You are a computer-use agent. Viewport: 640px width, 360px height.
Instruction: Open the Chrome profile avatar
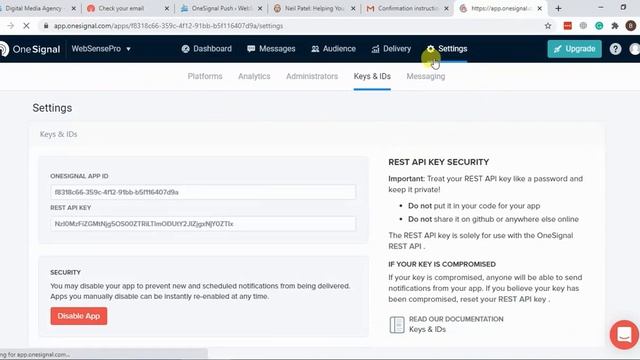(631, 26)
